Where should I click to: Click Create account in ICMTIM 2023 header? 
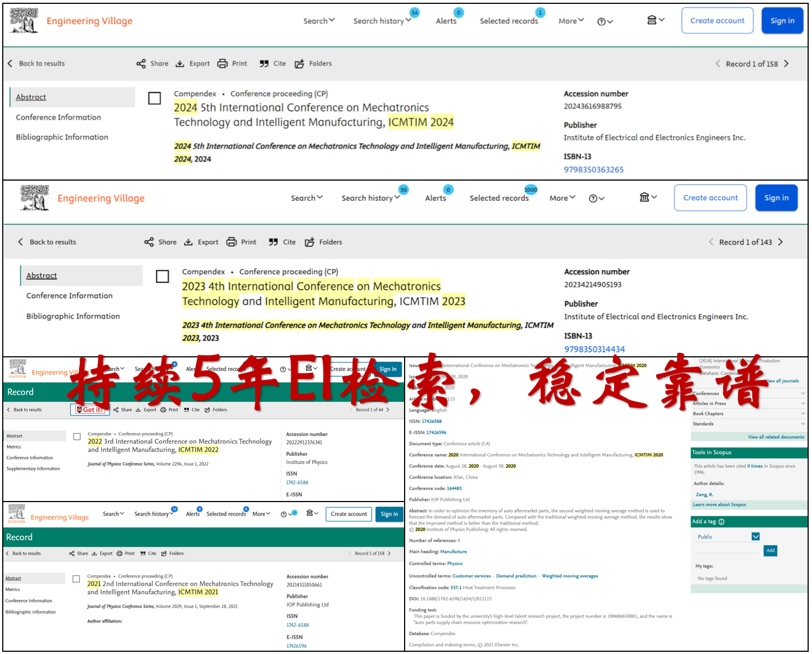[710, 198]
